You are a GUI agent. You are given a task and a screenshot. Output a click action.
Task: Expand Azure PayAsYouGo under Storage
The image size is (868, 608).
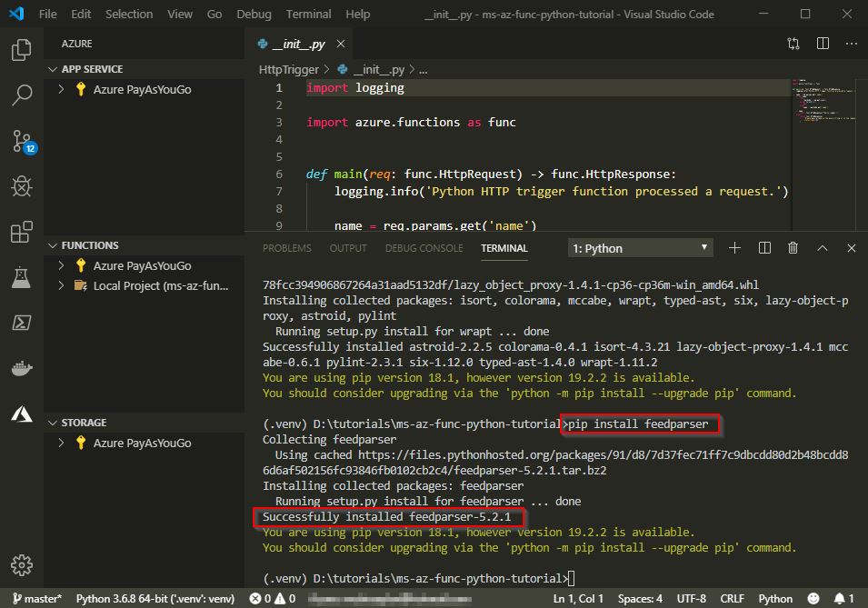pyautogui.click(x=61, y=443)
